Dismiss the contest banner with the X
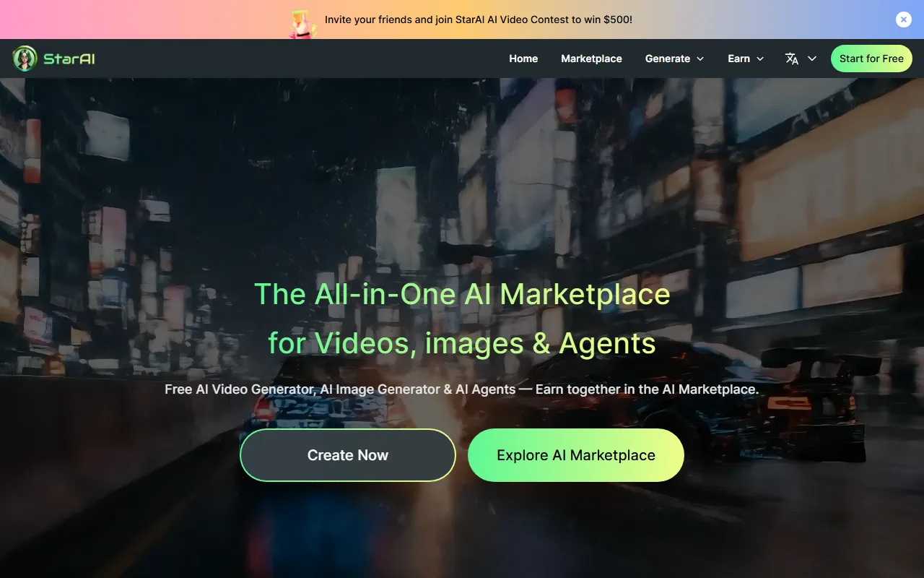The image size is (924, 578). point(903,20)
